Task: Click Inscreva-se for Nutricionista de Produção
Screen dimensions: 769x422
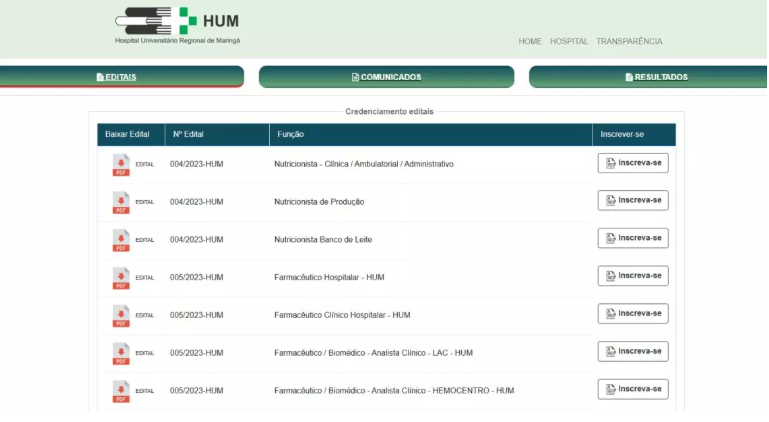Action: pyautogui.click(x=633, y=200)
